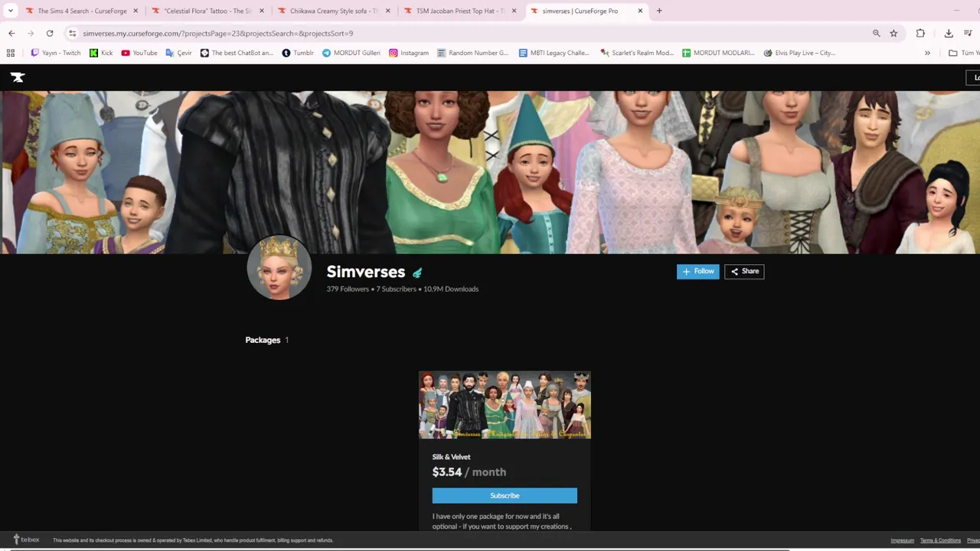Viewport: 980px width, 551px height.
Task: Open the Impressum footer link
Action: pos(902,540)
